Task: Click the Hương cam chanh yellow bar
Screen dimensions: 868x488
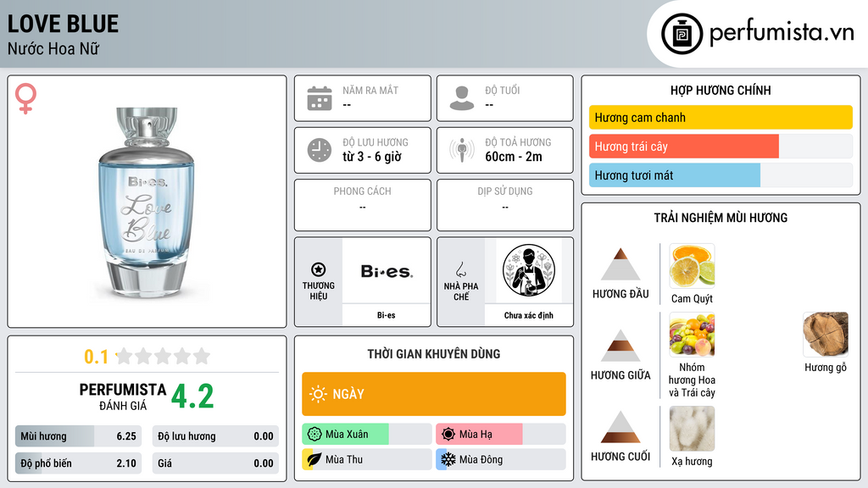Action: pos(721,117)
